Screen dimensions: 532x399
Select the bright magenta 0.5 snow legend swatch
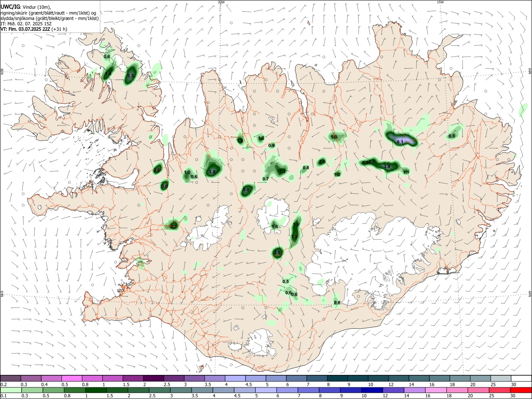[x=71, y=379]
